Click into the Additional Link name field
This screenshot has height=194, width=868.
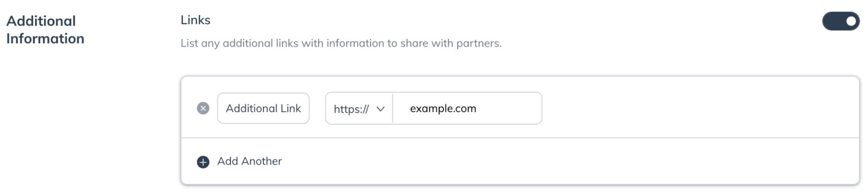263,108
